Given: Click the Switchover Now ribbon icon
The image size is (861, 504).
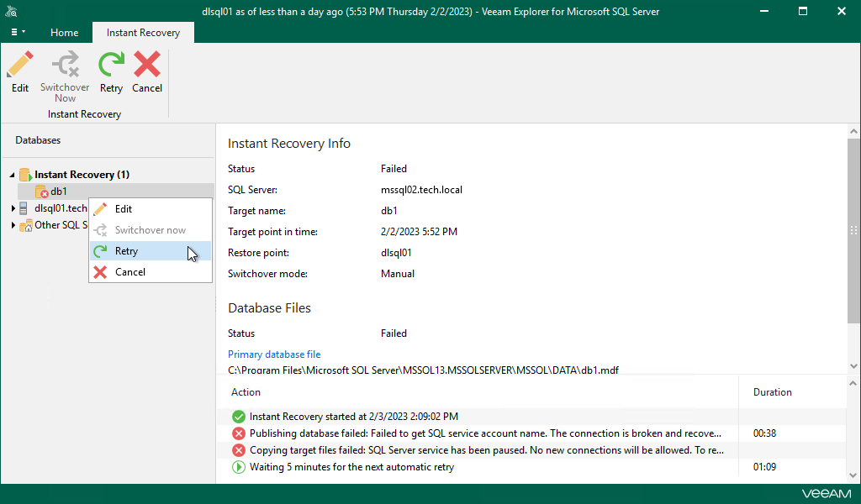Looking at the screenshot, I should 65,65.
